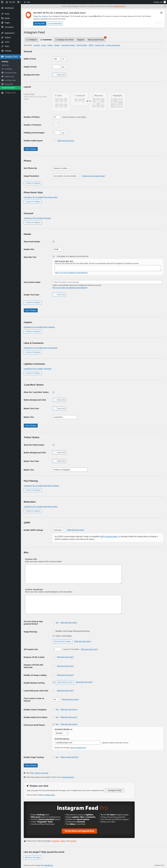Enable the Disable mobile layout checkbox
Viewport: 167px width, 868px height.
[53, 141]
